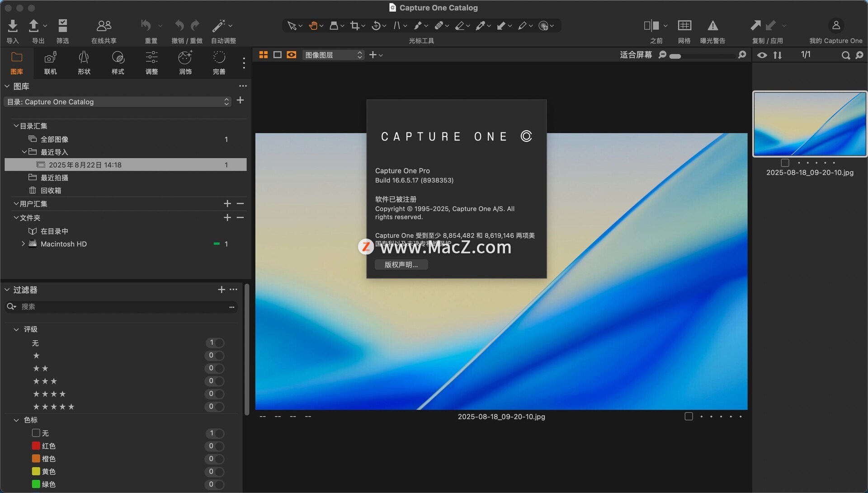This screenshot has height=493, width=868.
Task: Click Fit to Screen (适合屏幕)
Action: tap(636, 55)
